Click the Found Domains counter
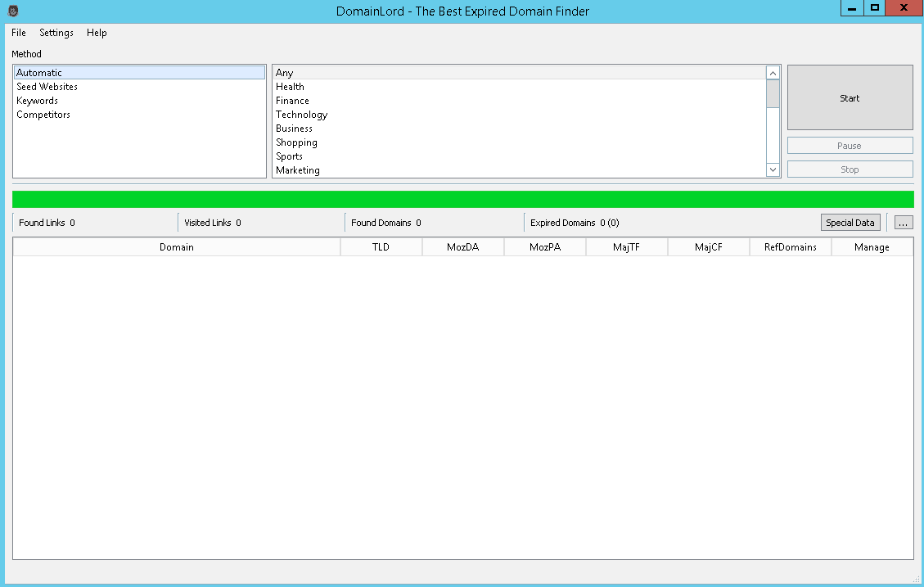Viewport: 924px width, 587px height. (386, 223)
